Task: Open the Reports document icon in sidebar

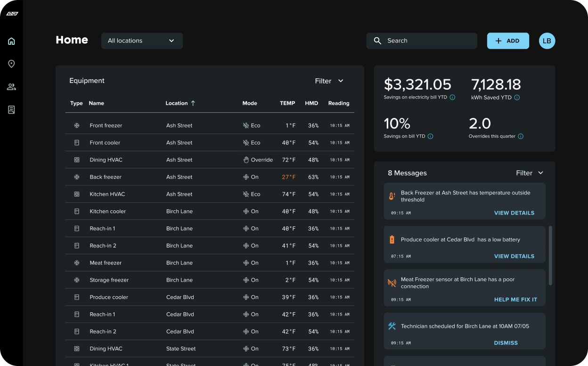Action: point(11,109)
